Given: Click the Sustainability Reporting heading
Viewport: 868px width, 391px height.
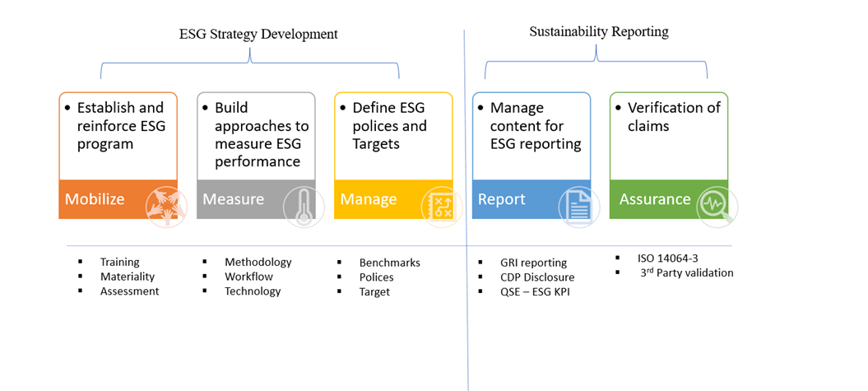Looking at the screenshot, I should (x=598, y=32).
